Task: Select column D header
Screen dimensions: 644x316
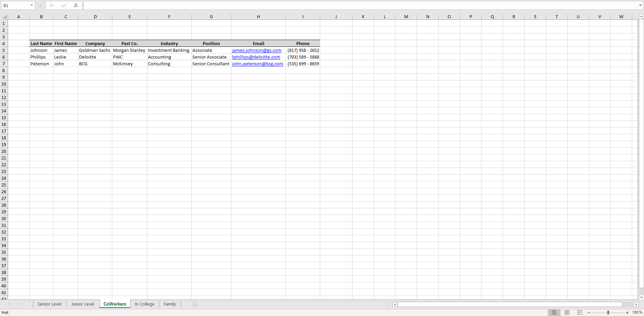Action: [x=95, y=16]
